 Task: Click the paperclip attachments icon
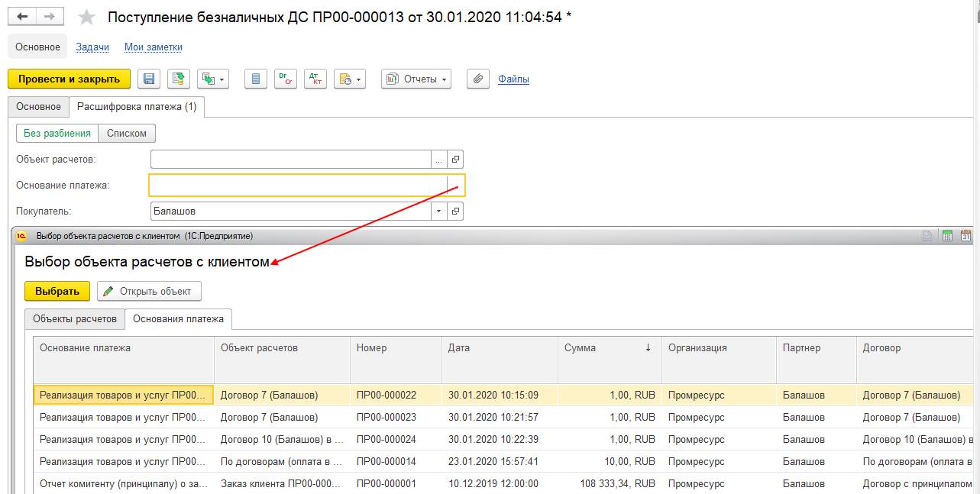[478, 79]
